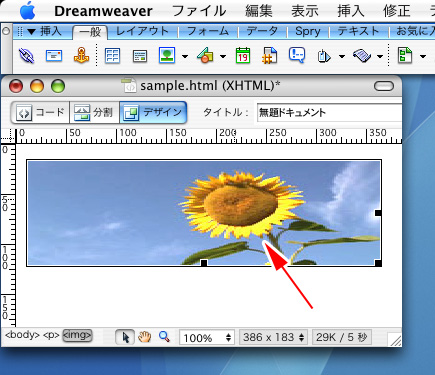Click the Email Link icon

click(x=54, y=55)
